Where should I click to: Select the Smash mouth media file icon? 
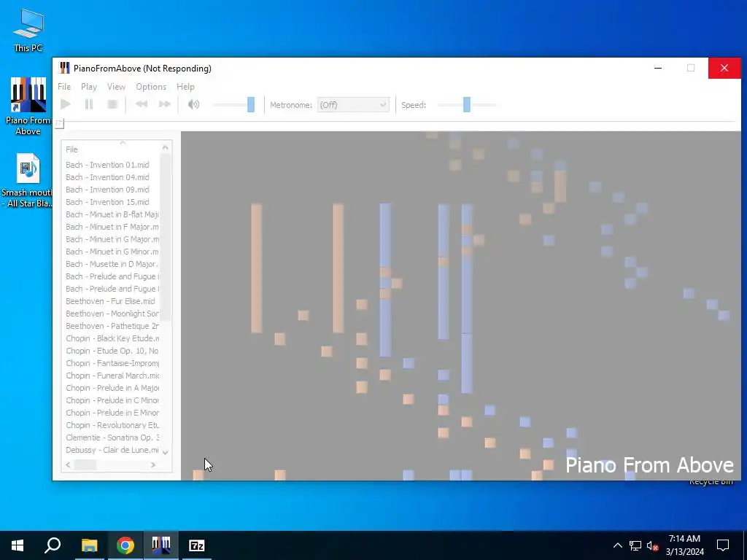tap(27, 181)
